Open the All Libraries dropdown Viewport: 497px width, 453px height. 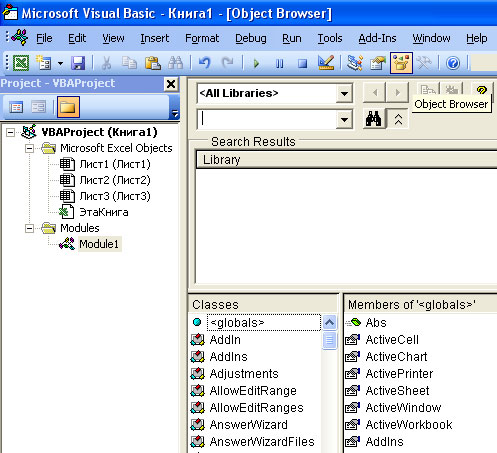point(344,93)
